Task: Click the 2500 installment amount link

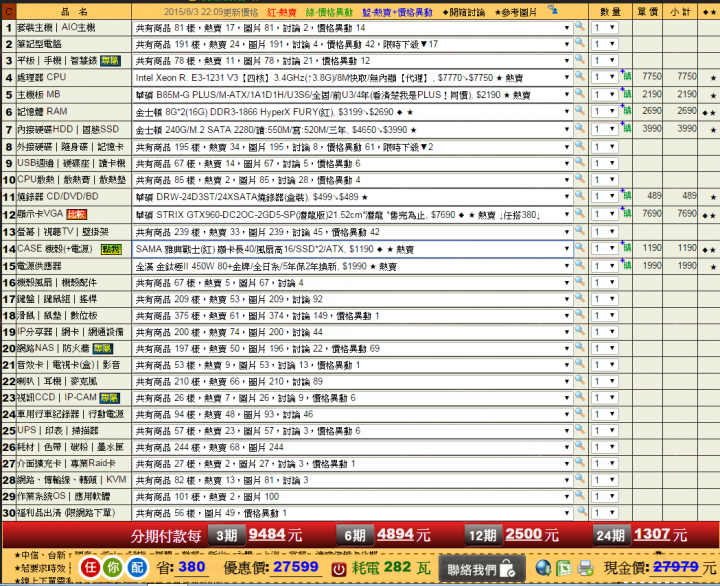Action: 523,535
